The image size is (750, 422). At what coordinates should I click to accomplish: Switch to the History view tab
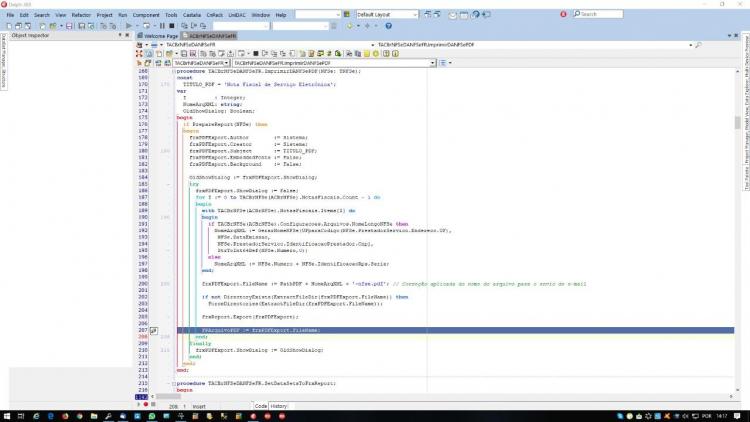pos(278,406)
